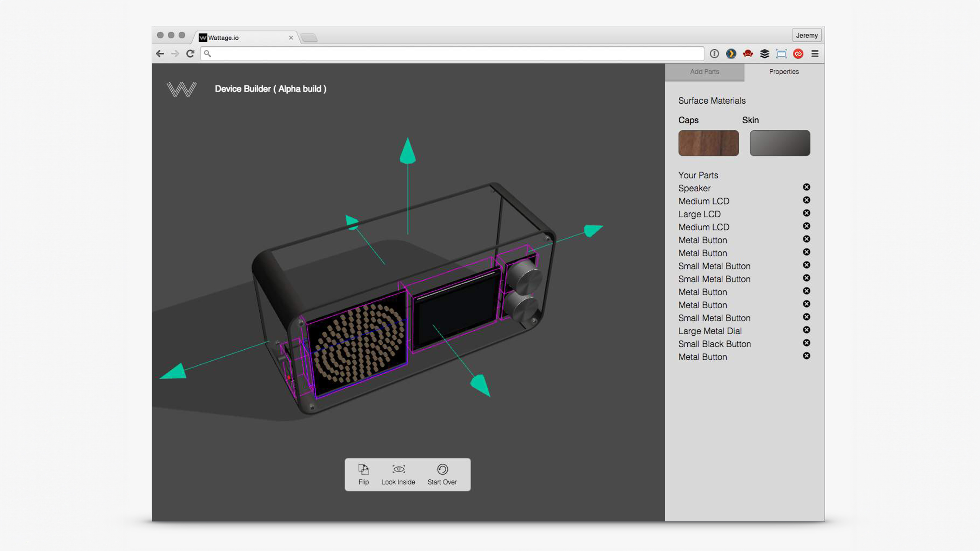Select Medium LCD in Your Parts
This screenshot has width=980, height=551.
point(704,201)
